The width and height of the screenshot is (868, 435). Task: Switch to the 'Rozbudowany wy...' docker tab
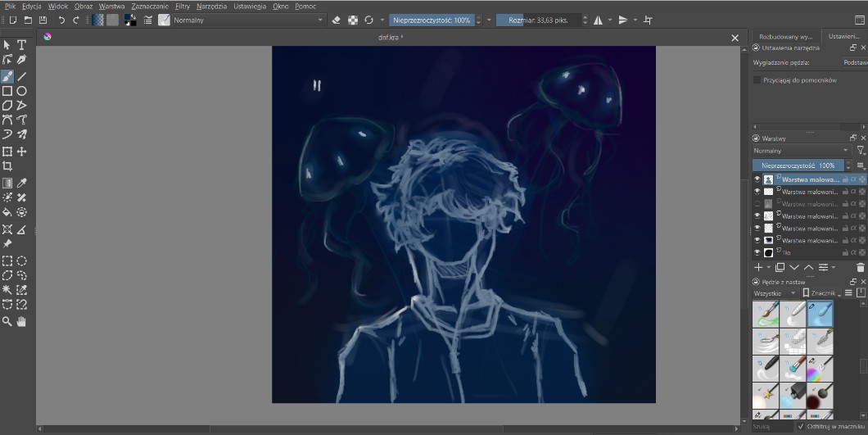(784, 37)
